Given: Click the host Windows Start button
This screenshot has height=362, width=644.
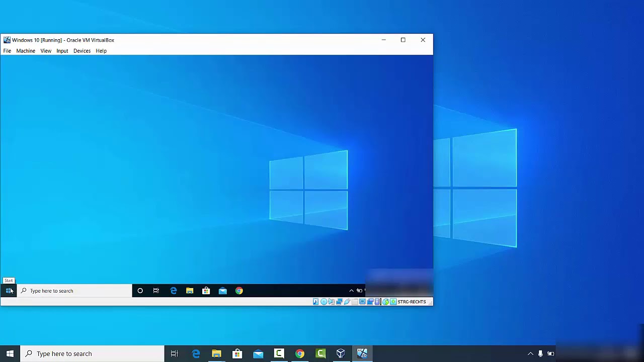Looking at the screenshot, I should click(10, 353).
